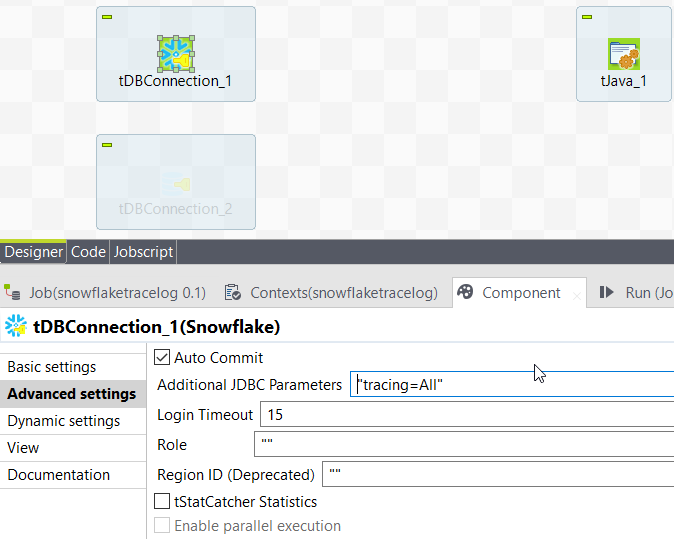The image size is (674, 539).
Task: Switch to the Code tab
Action: [88, 252]
